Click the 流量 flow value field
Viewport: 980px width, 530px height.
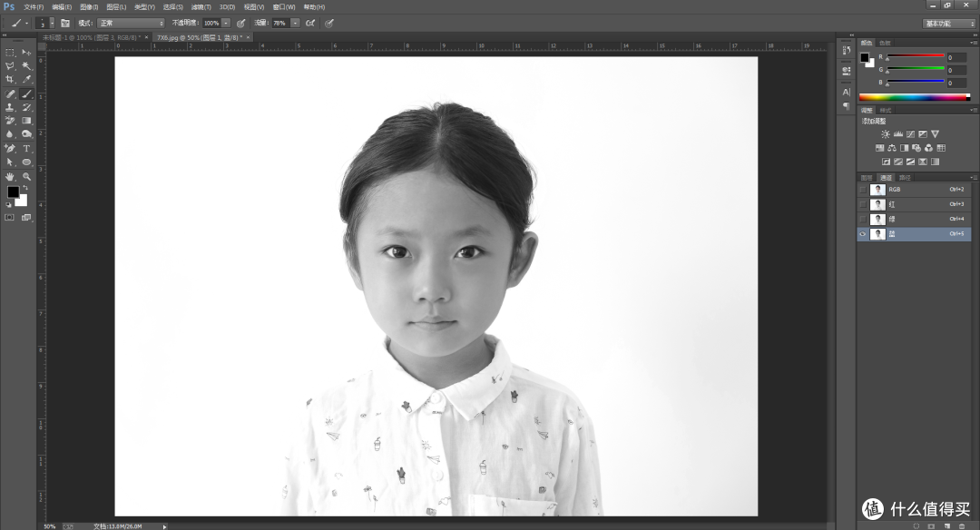tap(279, 23)
